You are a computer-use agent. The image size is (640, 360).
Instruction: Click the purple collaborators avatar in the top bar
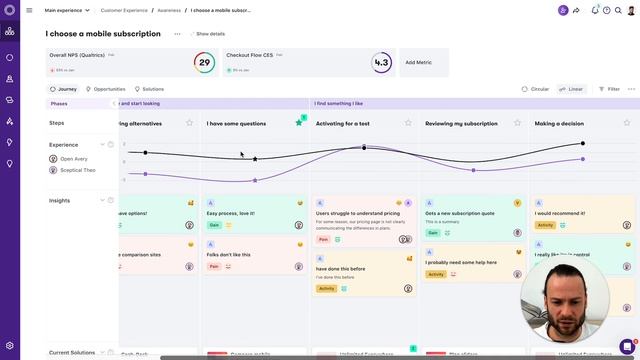pyautogui.click(x=563, y=11)
